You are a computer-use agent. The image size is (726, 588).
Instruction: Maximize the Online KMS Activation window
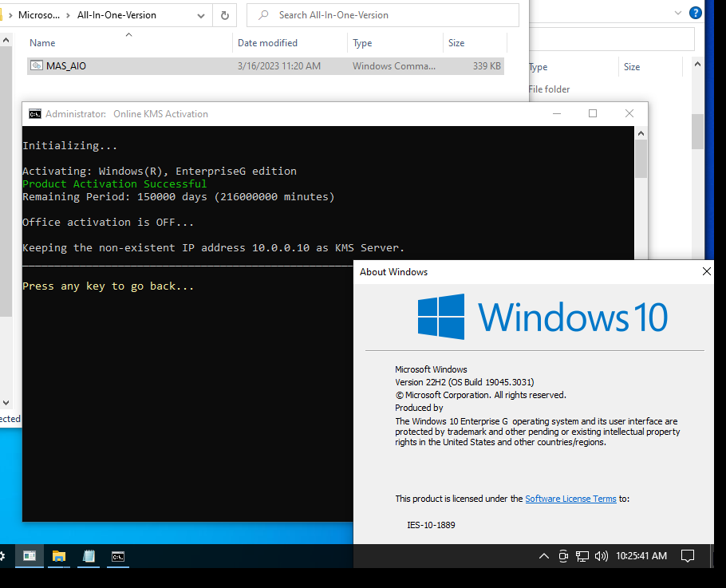[x=593, y=113]
